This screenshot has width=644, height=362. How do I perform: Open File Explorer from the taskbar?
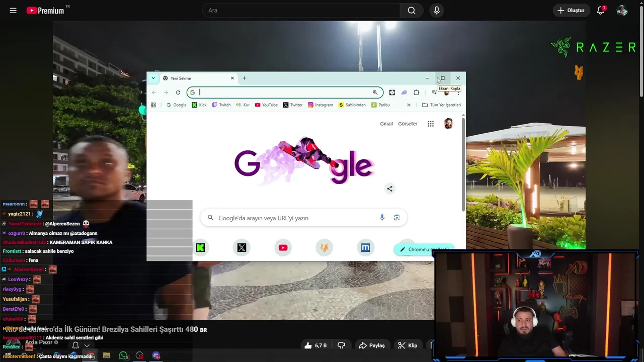107,355
